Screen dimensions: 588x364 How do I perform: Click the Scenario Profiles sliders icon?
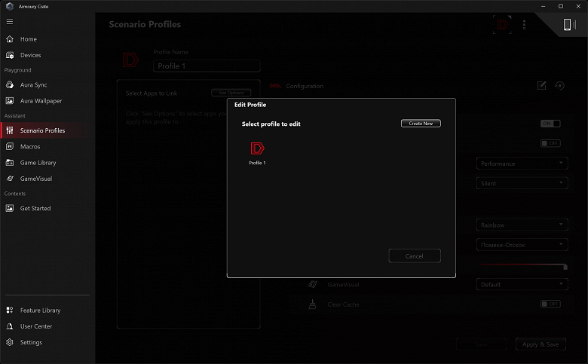point(10,130)
